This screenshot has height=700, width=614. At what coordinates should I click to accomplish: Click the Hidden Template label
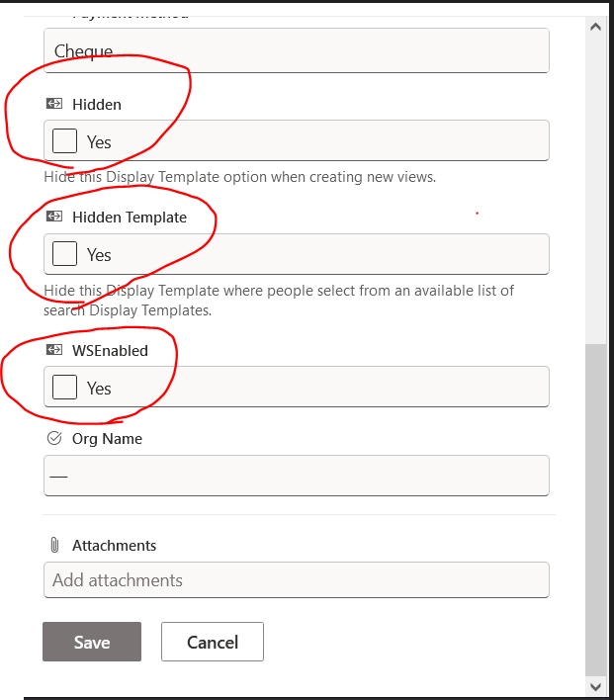click(130, 217)
